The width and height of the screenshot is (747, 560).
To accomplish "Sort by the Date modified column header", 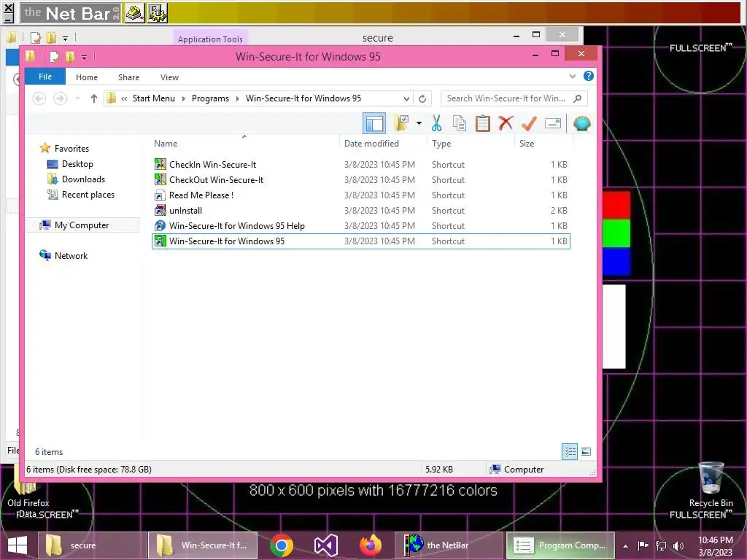I will (371, 144).
